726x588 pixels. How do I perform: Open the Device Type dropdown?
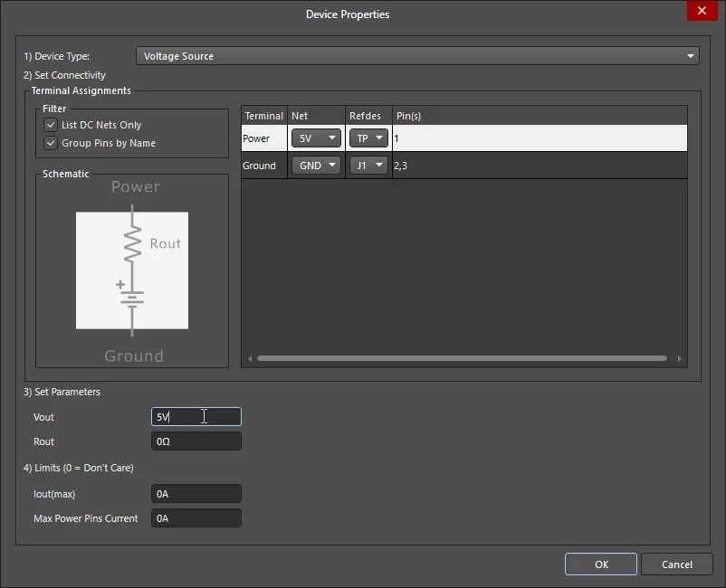click(416, 56)
